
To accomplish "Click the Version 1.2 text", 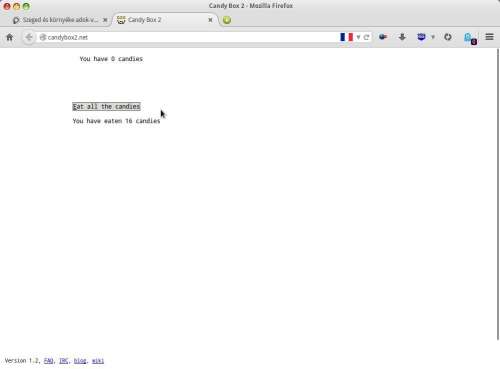I will coord(22,361).
